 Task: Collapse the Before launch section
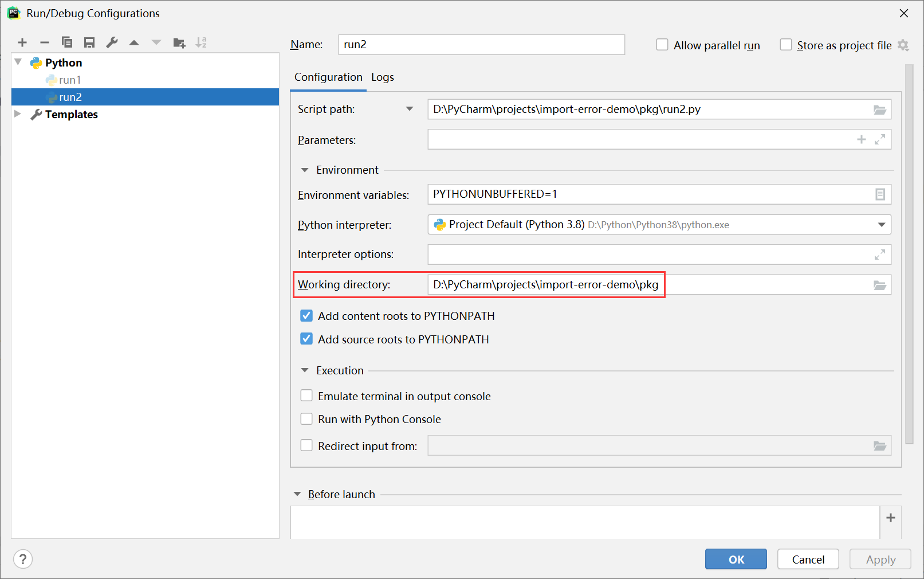tap(297, 494)
